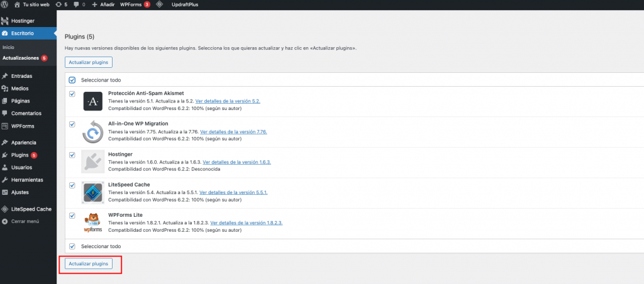Click the bottom Actualizar plugins button

click(88, 263)
